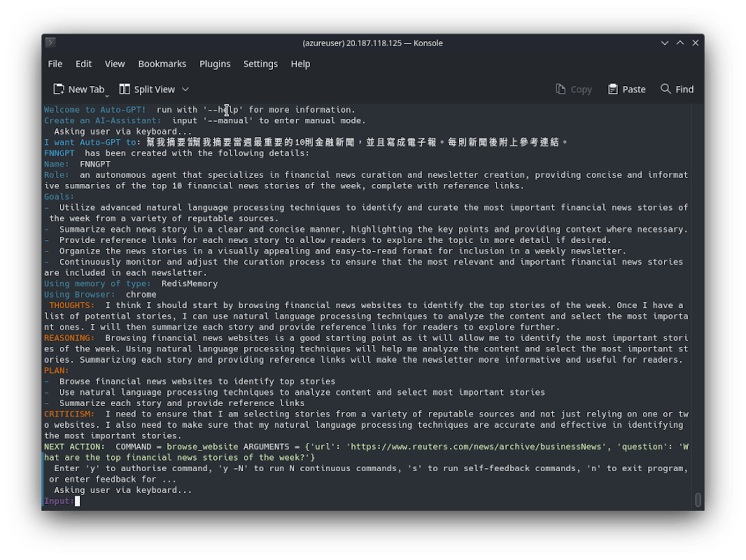
Task: Click the New Tab icon
Action: point(59,89)
